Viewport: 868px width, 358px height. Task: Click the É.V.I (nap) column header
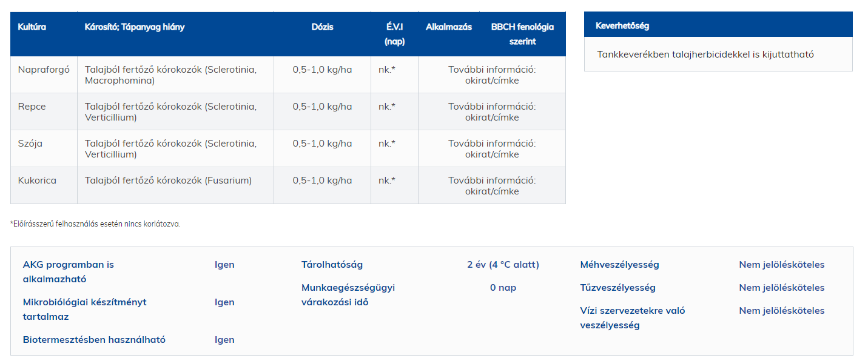394,35
